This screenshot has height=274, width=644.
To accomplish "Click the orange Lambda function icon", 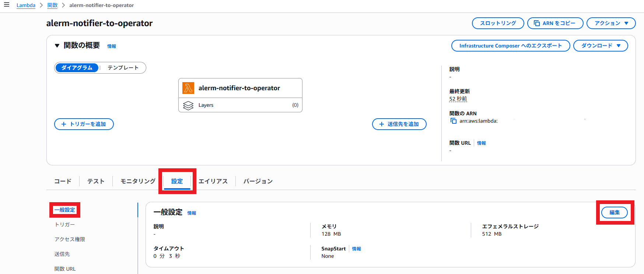I will (188, 88).
